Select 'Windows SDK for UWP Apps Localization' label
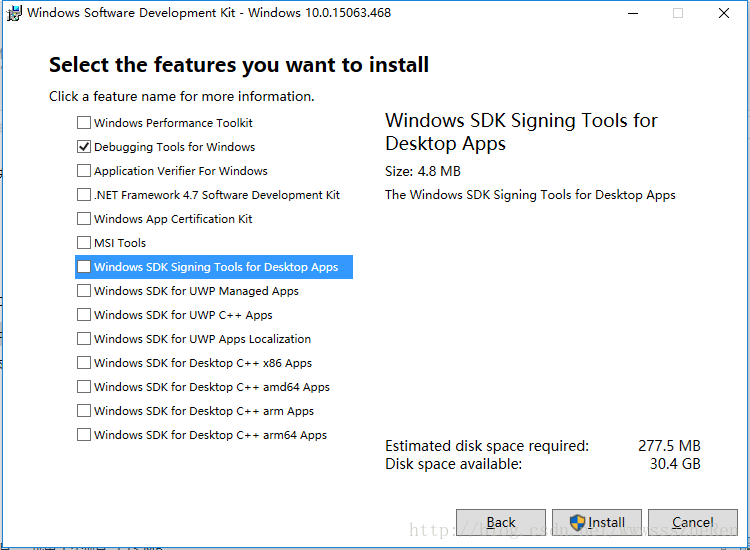This screenshot has height=550, width=750. point(202,339)
